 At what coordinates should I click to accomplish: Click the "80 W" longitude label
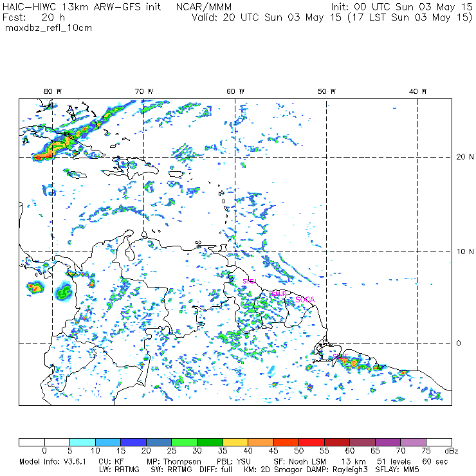[53, 91]
